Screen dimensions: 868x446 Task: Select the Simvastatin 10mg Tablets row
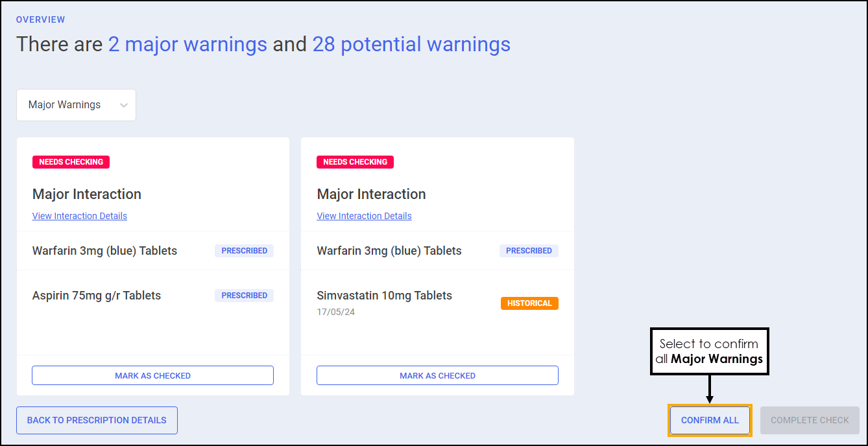384,296
